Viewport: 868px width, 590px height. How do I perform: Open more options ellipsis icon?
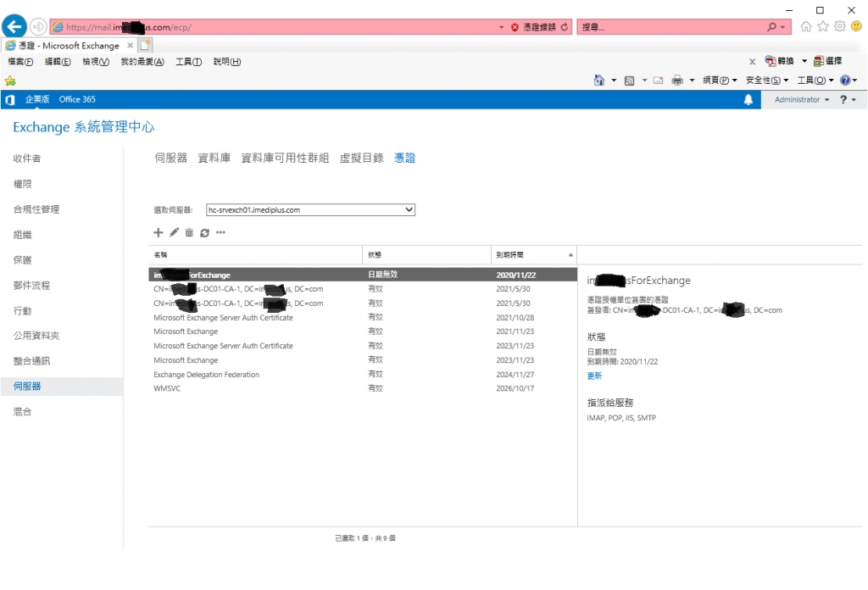pyautogui.click(x=221, y=232)
